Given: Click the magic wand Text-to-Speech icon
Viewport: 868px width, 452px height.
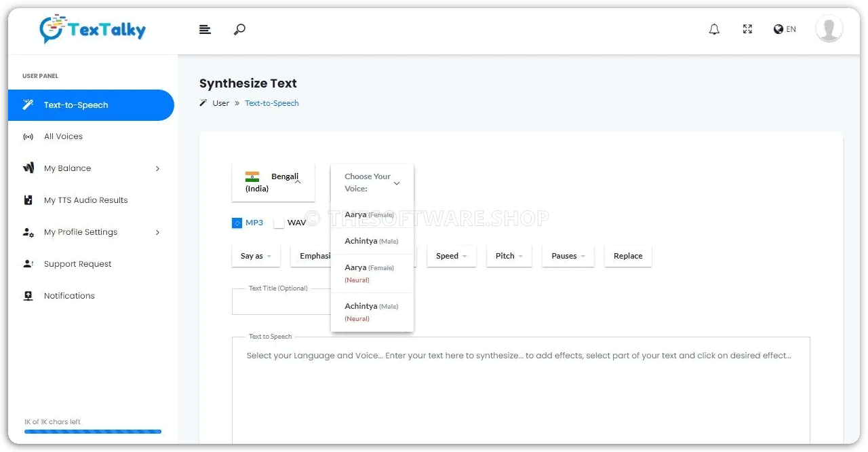Looking at the screenshot, I should (x=28, y=105).
